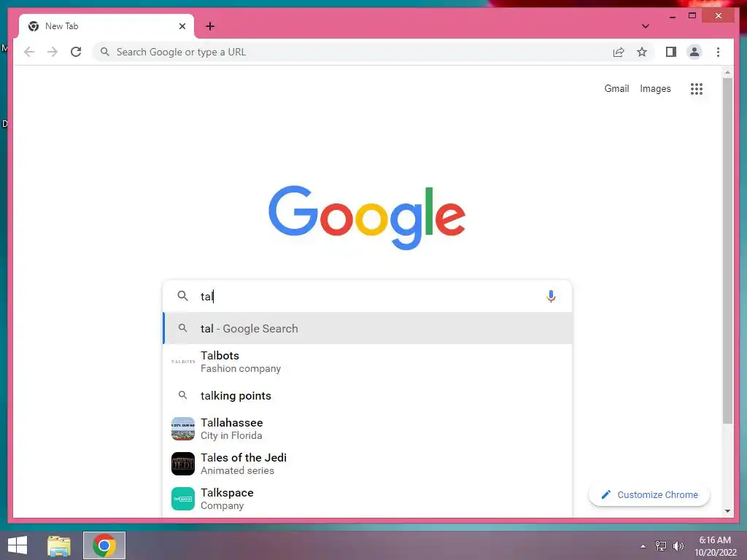
Task: Click the Chrome taskbar icon
Action: click(104, 545)
